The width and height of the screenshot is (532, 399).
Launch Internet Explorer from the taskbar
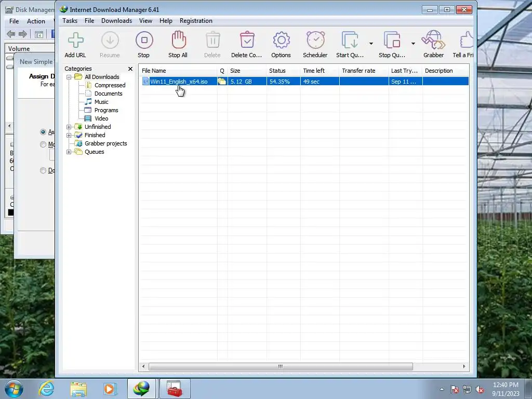coord(46,389)
